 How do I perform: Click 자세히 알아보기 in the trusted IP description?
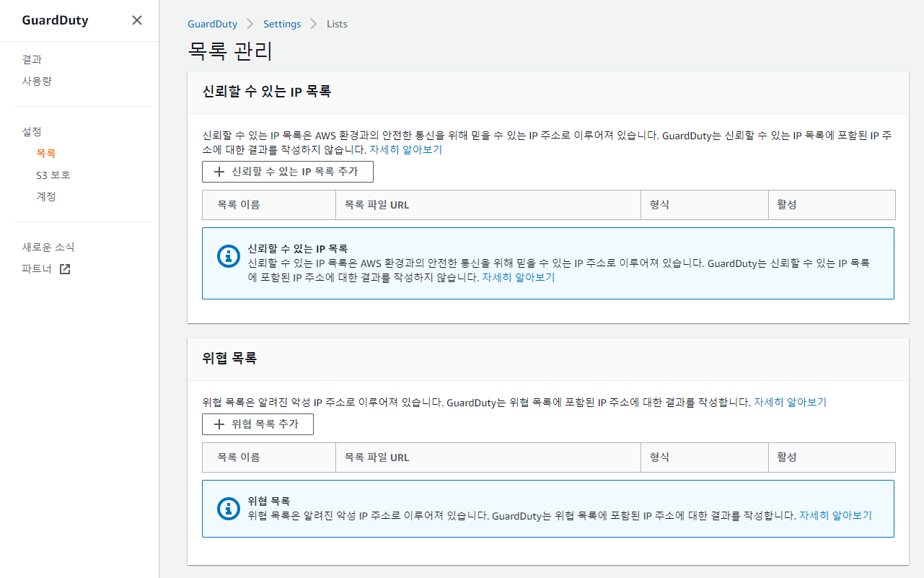coord(405,150)
